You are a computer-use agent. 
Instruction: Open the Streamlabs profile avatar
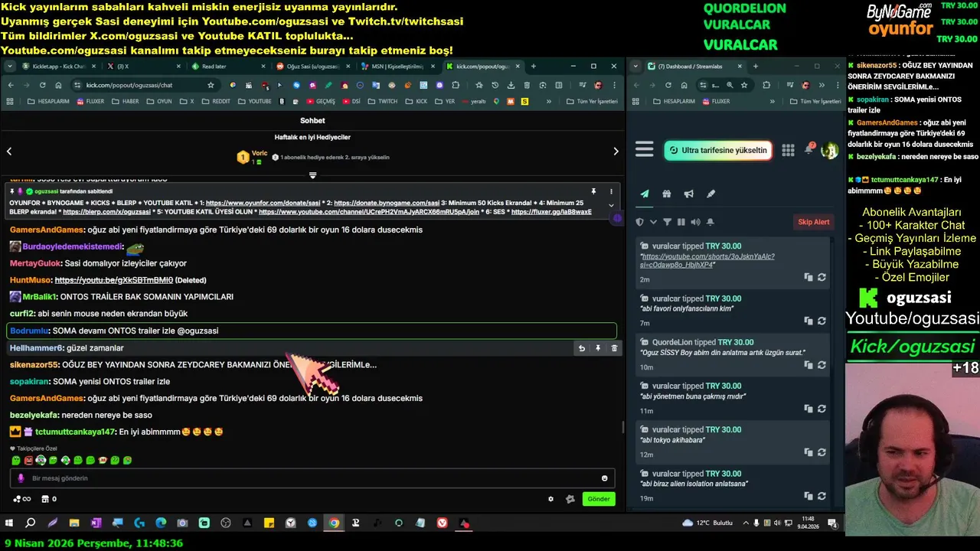829,150
